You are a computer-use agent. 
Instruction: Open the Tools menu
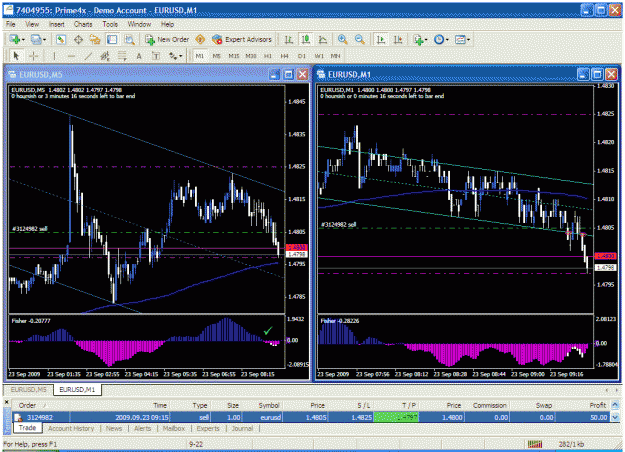(x=110, y=24)
